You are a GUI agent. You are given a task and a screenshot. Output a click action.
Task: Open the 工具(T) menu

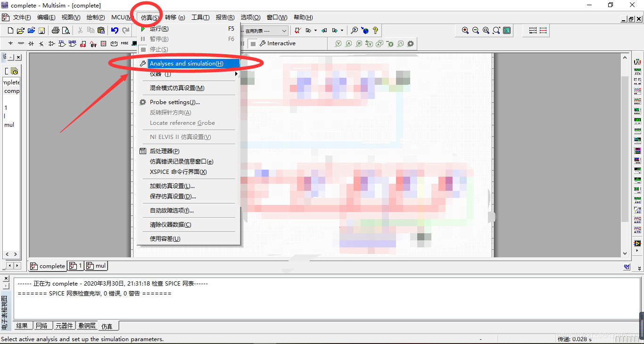coord(200,17)
